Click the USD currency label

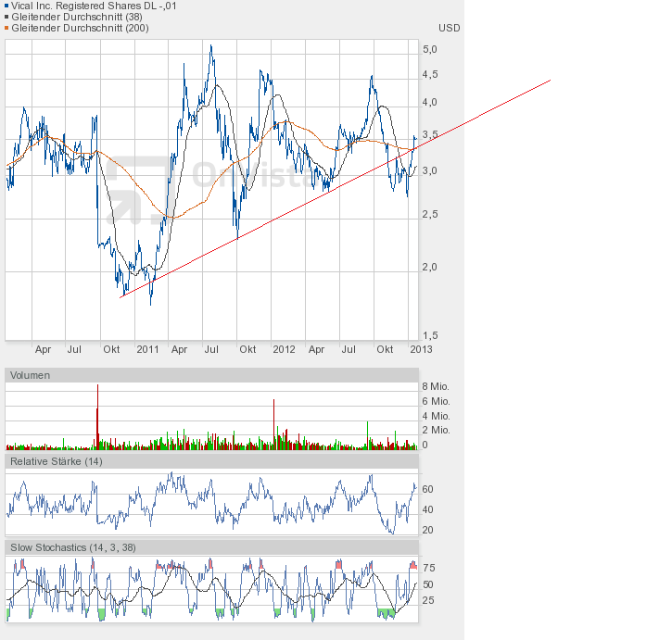click(x=450, y=29)
